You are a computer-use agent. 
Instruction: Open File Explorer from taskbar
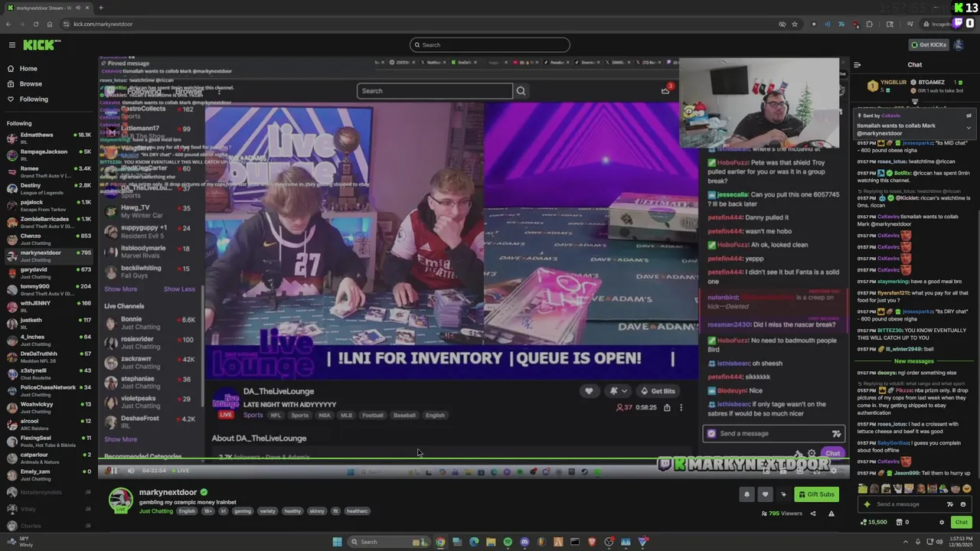click(x=491, y=542)
